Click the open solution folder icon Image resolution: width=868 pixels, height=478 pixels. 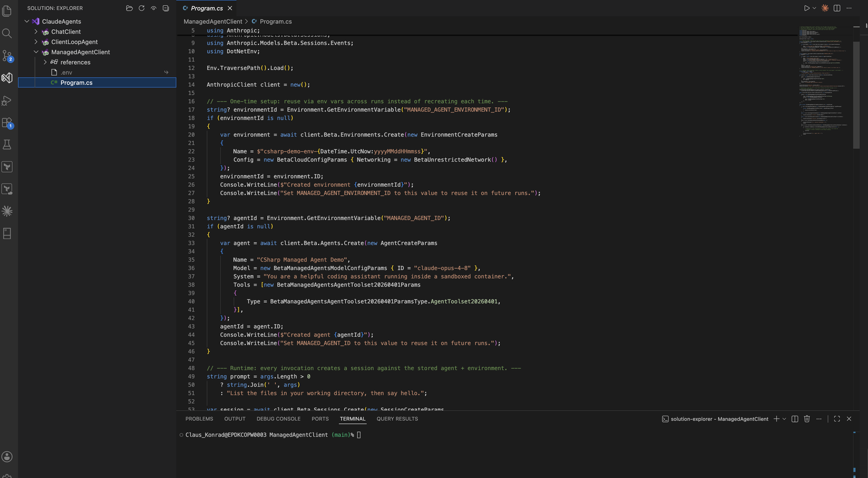(129, 8)
